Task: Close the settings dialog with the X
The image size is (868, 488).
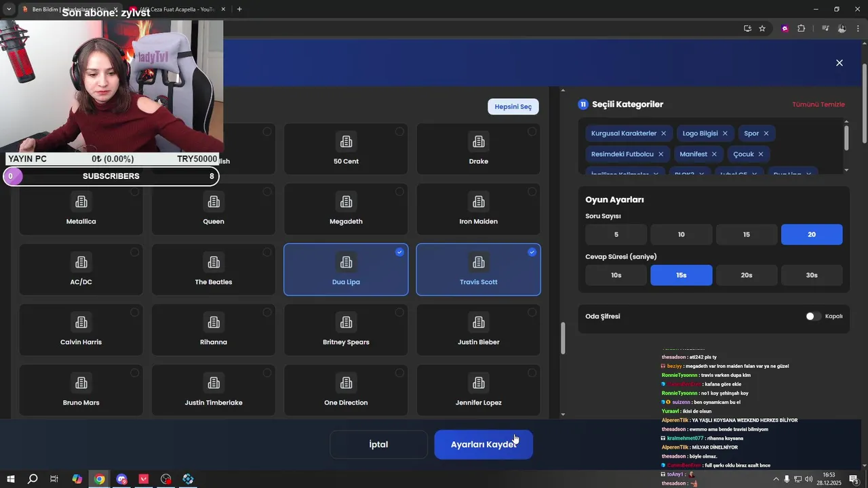Action: (840, 63)
